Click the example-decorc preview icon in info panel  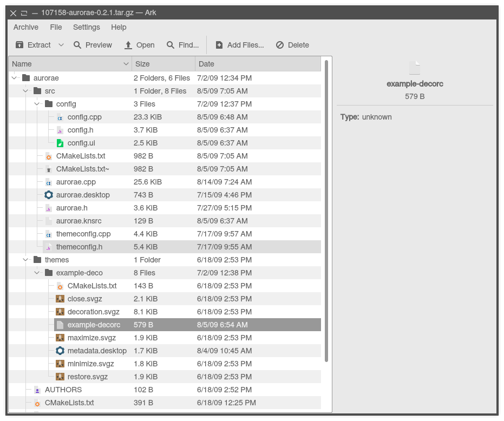click(415, 68)
